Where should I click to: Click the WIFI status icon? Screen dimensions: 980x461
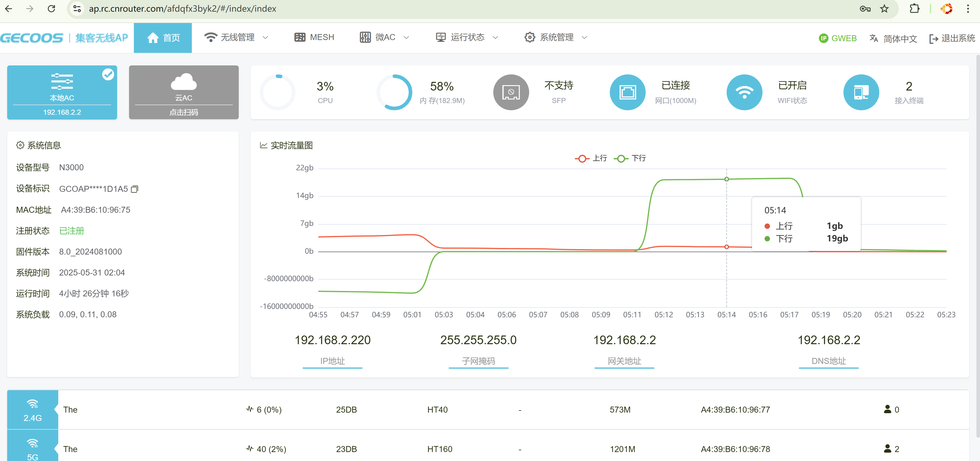745,92
